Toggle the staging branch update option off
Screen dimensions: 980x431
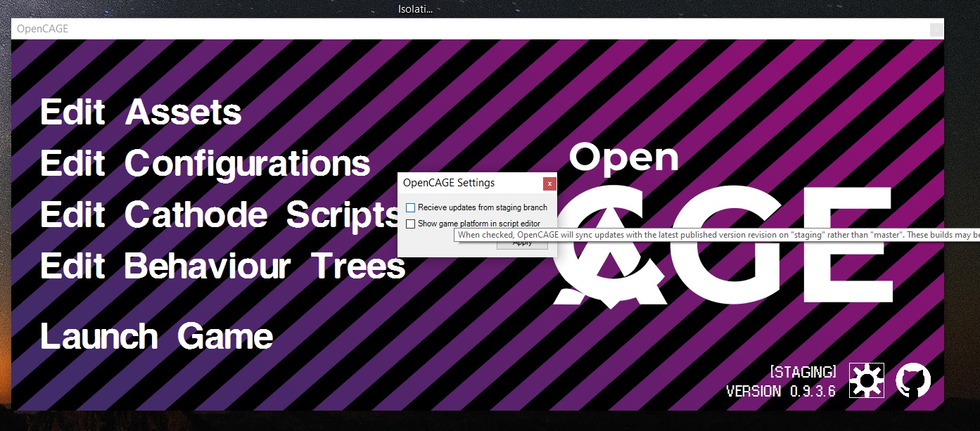pyautogui.click(x=410, y=207)
